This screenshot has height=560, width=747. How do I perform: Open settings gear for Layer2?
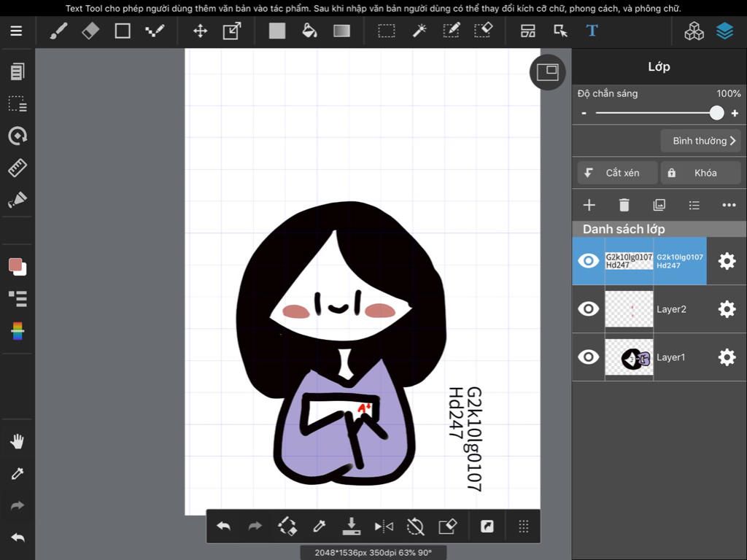point(727,309)
